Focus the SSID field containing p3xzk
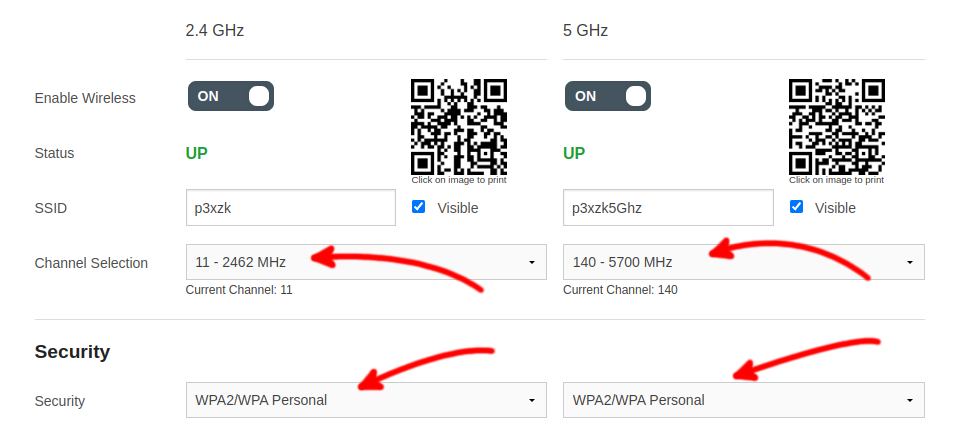Screen dimensions: 961x430 pyautogui.click(x=290, y=208)
